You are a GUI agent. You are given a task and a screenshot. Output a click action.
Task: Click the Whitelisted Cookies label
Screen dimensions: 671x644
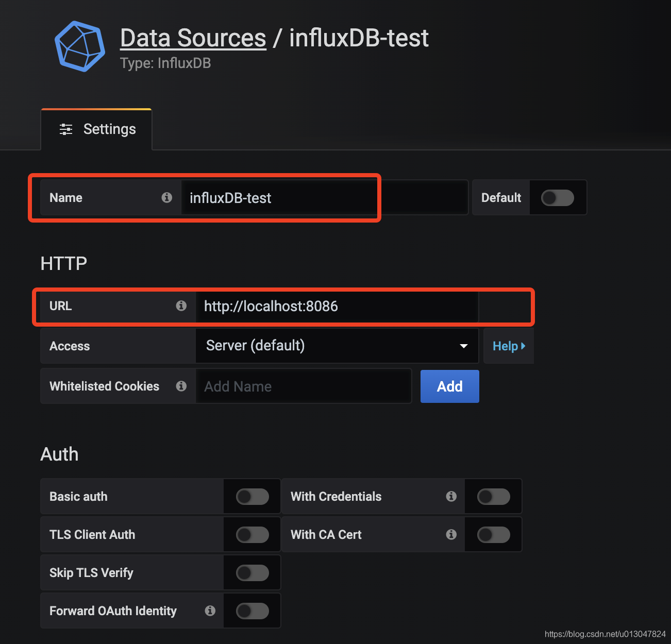(x=104, y=386)
